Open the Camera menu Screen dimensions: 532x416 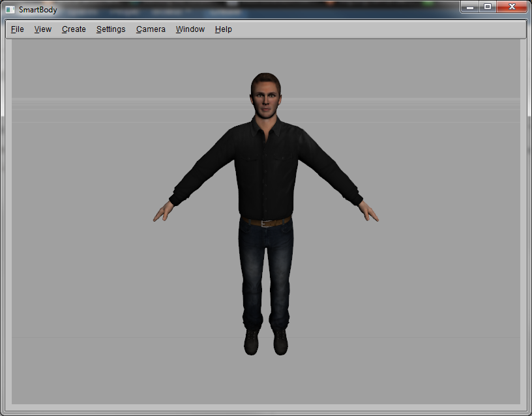(151, 29)
